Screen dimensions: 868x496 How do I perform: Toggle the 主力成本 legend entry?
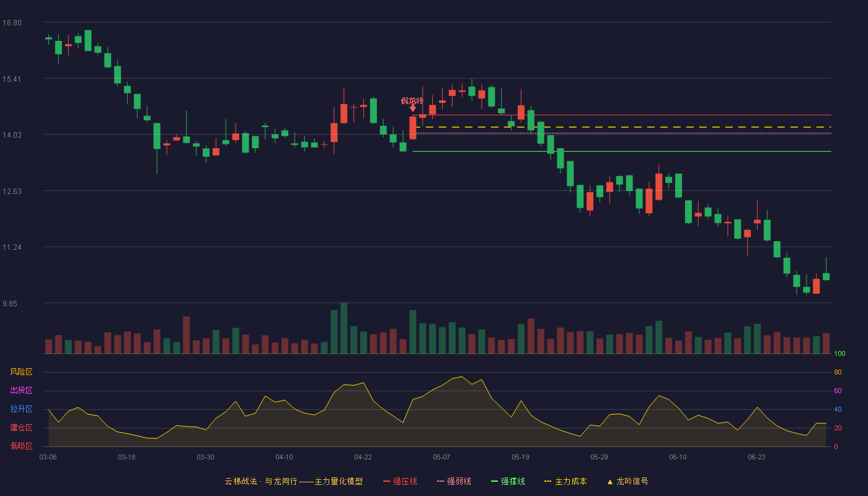(565, 481)
